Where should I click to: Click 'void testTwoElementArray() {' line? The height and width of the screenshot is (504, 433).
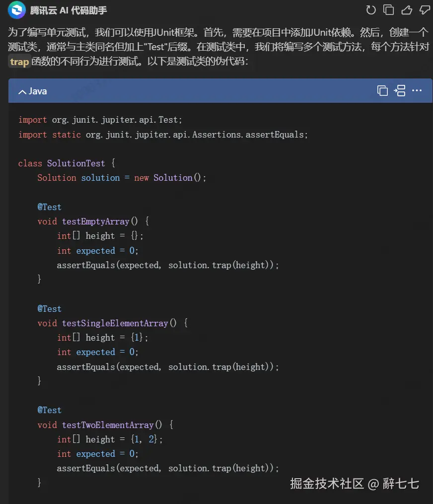pyautogui.click(x=105, y=425)
